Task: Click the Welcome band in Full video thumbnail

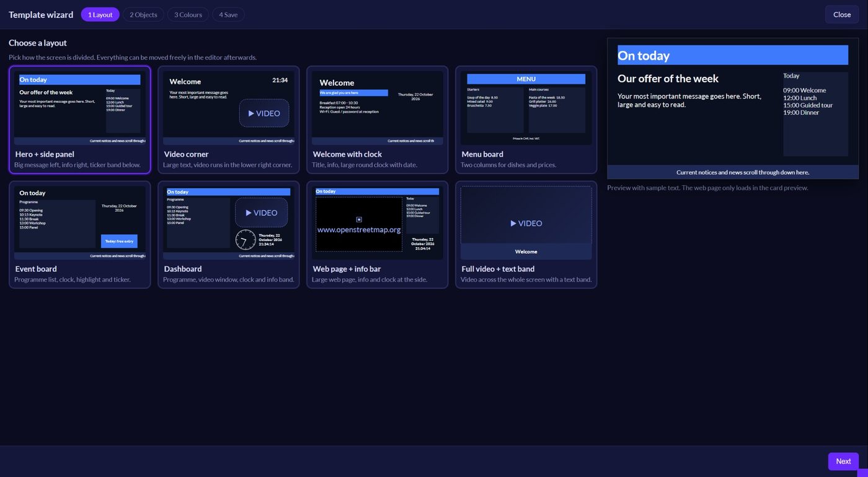Action: pyautogui.click(x=526, y=252)
